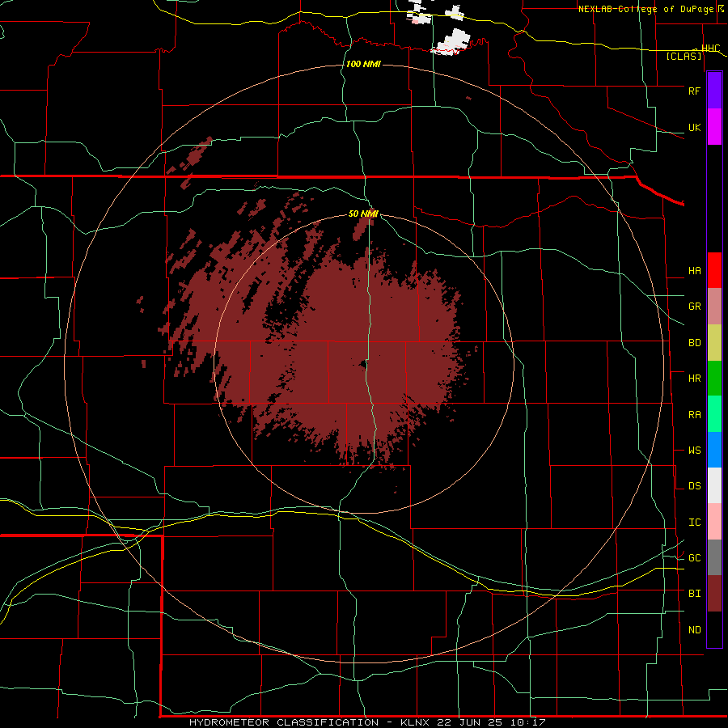This screenshot has height=728, width=728.
Task: Select the 'GR' legend label text
Action: tap(694, 306)
